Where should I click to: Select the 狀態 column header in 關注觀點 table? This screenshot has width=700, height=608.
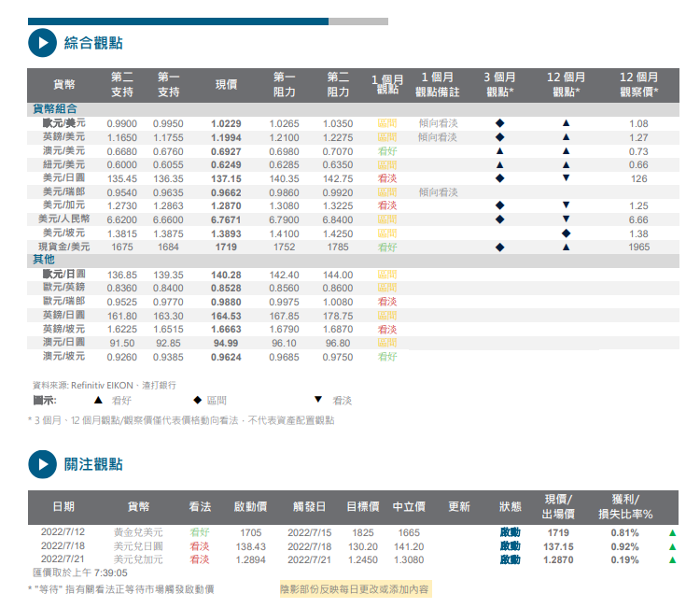510,506
